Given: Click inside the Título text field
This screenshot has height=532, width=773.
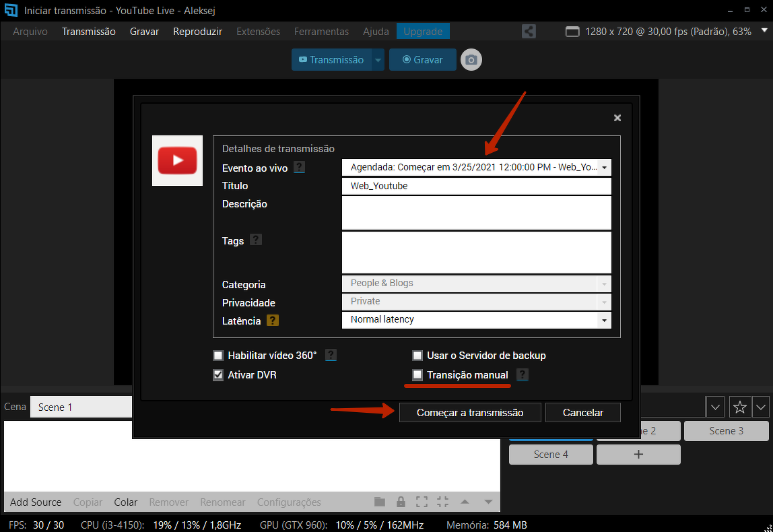Looking at the screenshot, I should pos(476,186).
